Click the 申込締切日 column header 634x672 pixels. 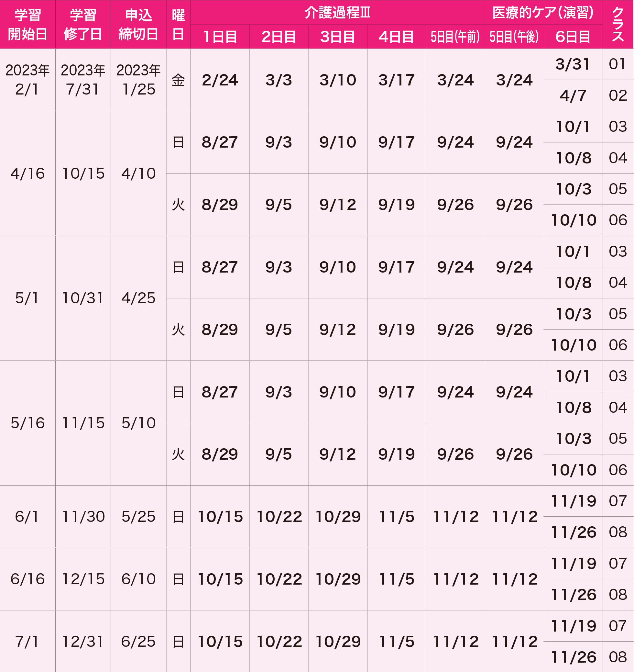point(138,24)
